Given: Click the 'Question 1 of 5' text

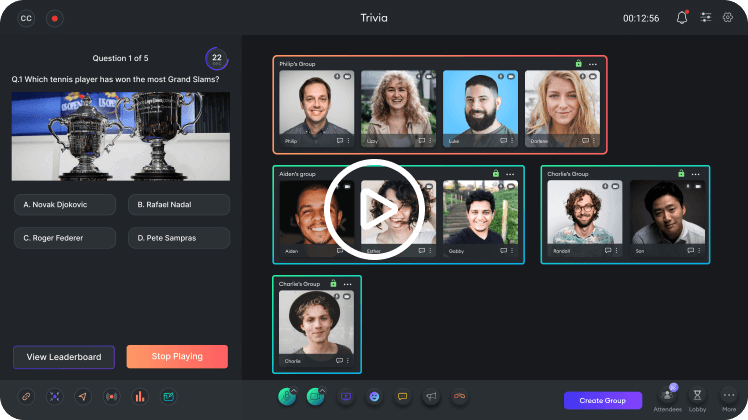Looking at the screenshot, I should [x=120, y=58].
